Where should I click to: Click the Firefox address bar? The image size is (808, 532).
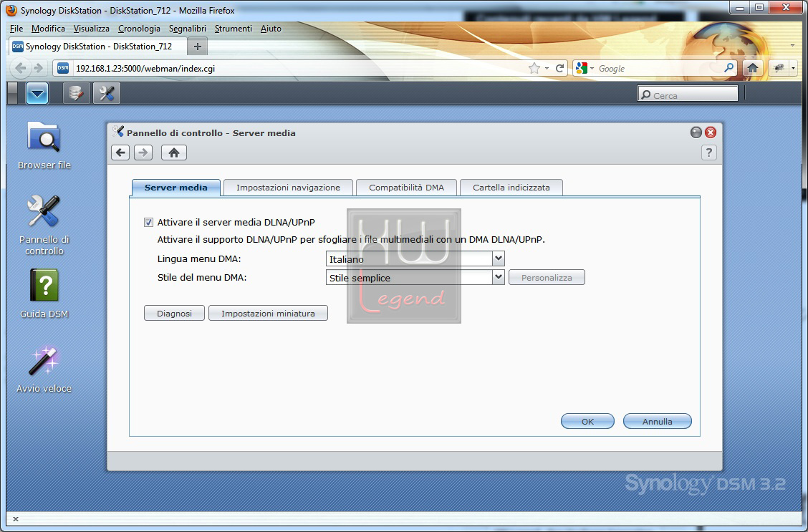tap(299, 69)
